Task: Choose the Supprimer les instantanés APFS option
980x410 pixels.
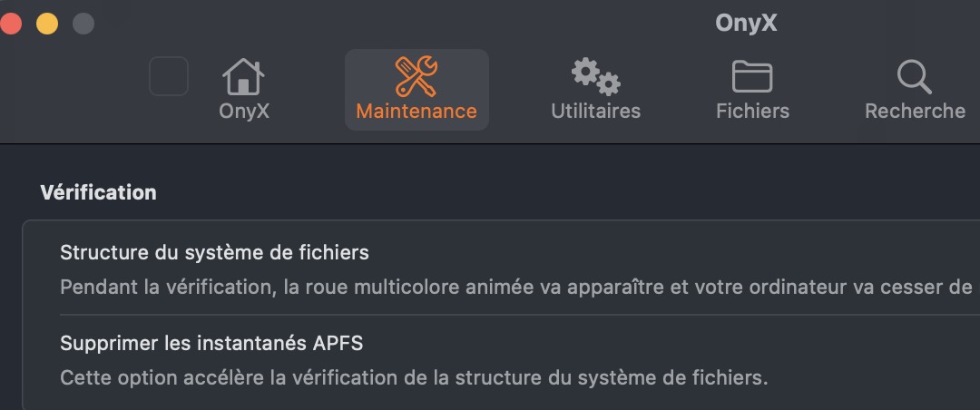Action: (211, 343)
